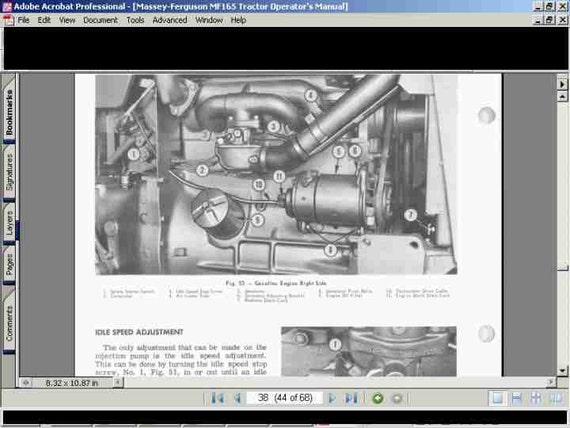Open the File menu
This screenshot has width=570, height=428.
23,20
